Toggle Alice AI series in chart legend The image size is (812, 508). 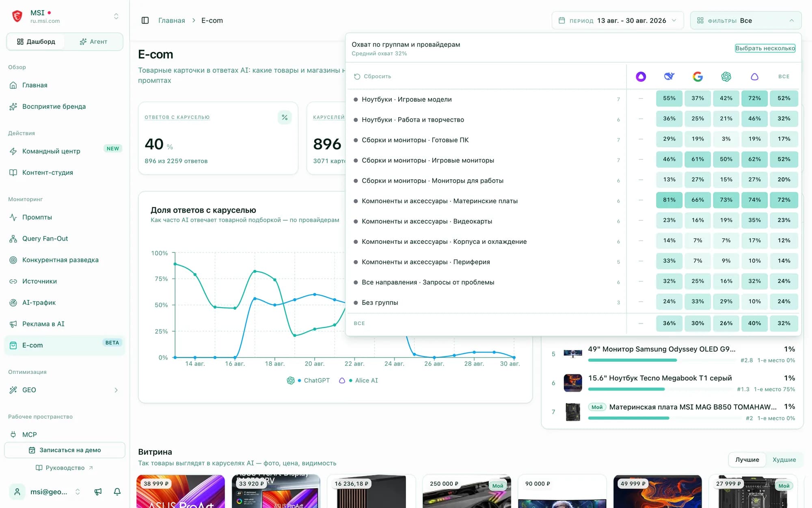[x=358, y=380]
